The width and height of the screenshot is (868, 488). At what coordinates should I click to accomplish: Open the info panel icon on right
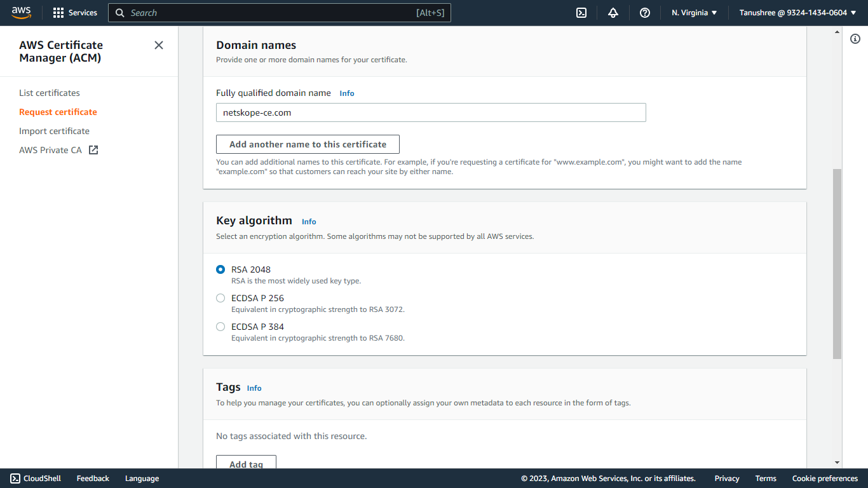click(855, 39)
